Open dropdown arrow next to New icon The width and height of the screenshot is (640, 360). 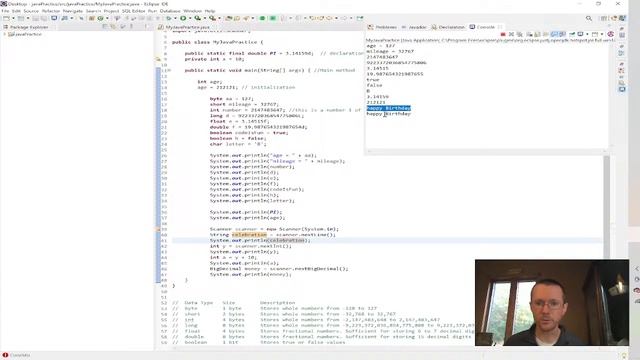13,18
